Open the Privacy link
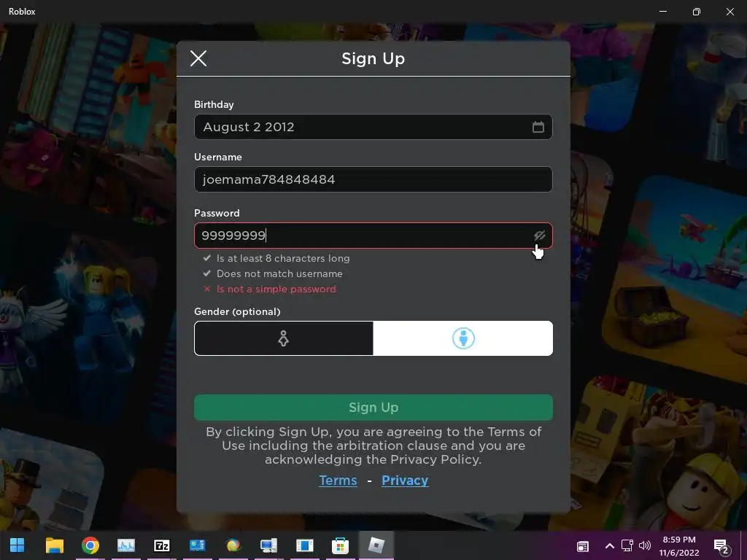 coord(405,481)
